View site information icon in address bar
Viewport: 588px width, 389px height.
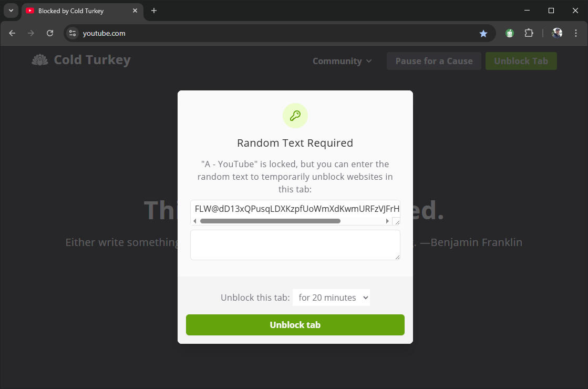point(73,33)
